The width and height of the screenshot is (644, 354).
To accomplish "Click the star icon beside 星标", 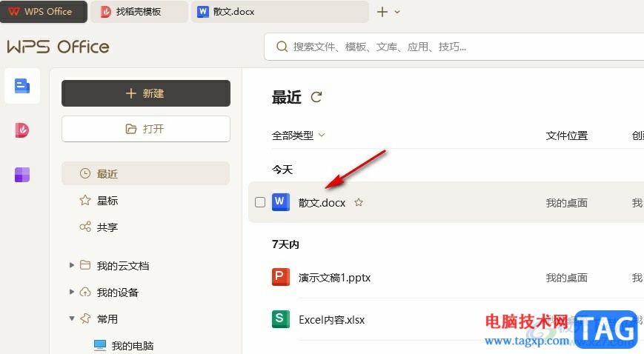I will tap(84, 200).
